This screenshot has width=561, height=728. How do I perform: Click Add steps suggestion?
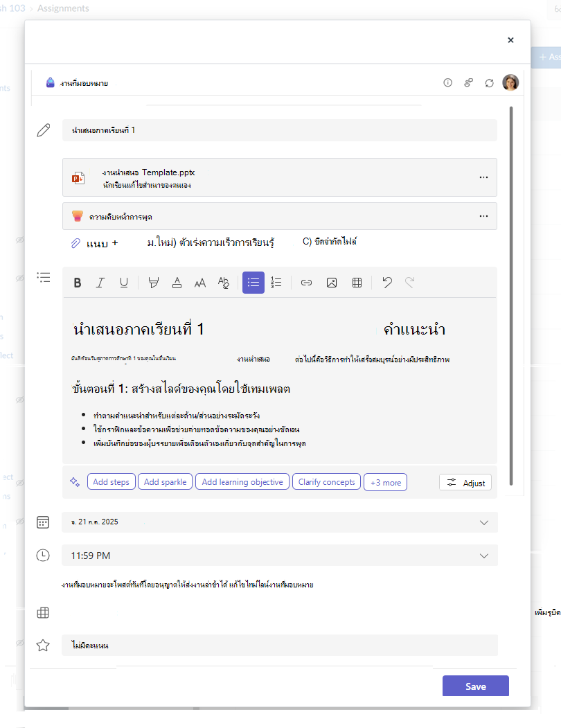111,482
